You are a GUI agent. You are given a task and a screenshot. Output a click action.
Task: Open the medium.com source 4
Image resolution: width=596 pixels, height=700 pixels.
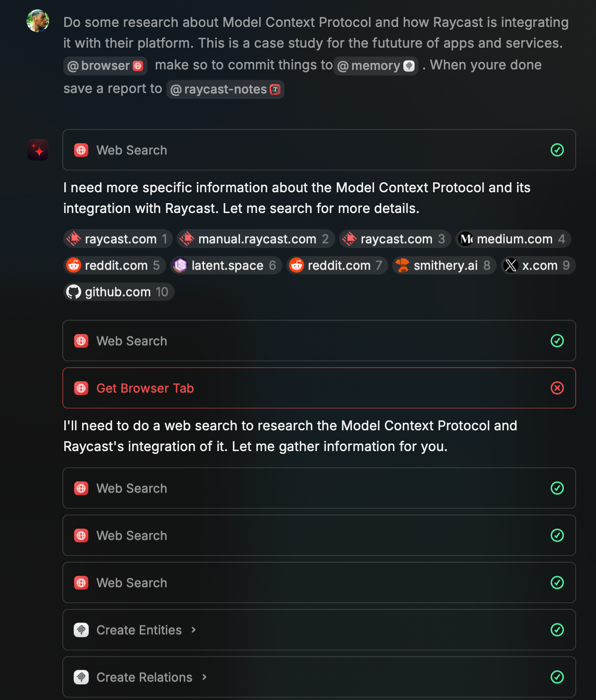513,239
